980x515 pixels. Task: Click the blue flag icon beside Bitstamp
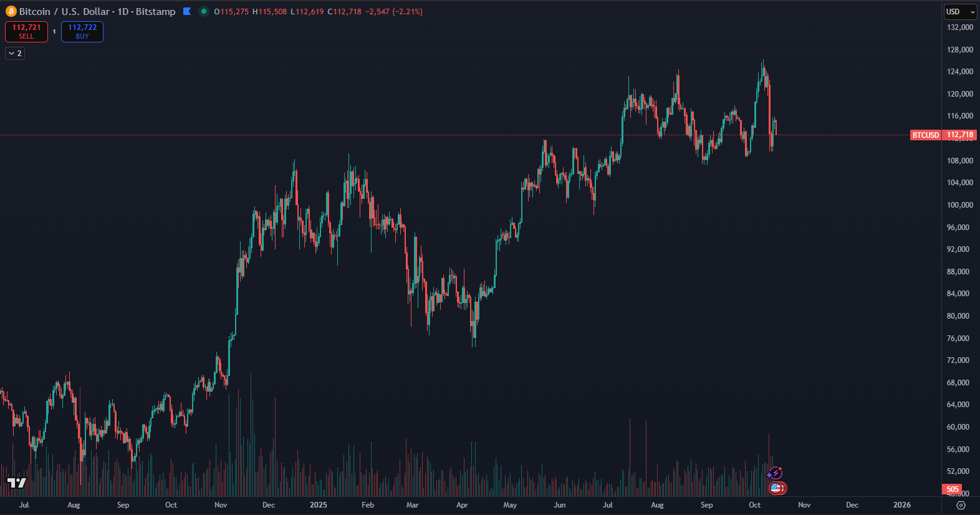pyautogui.click(x=187, y=11)
